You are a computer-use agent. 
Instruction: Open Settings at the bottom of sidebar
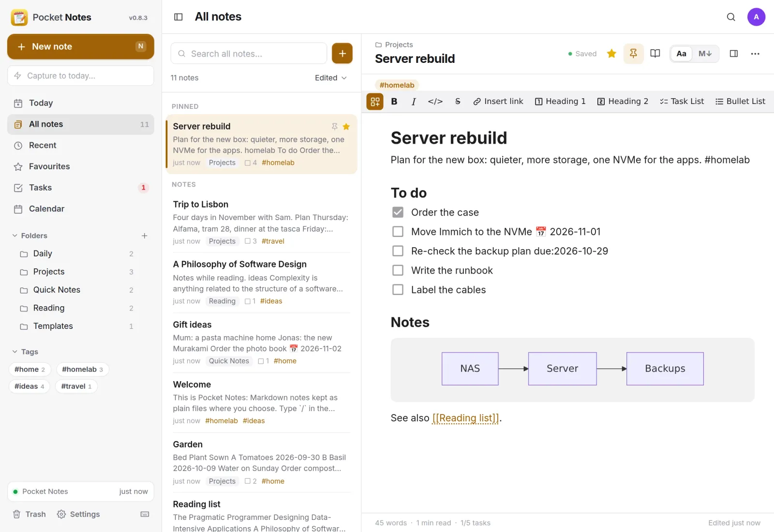tap(78, 514)
